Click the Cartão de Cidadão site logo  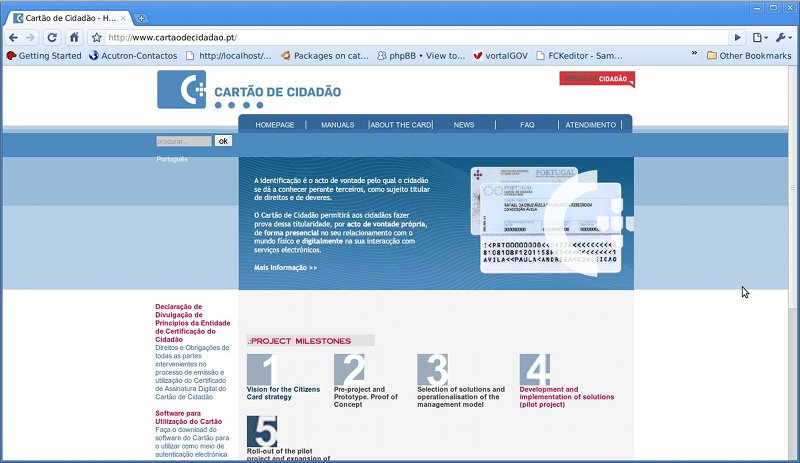tap(249, 89)
